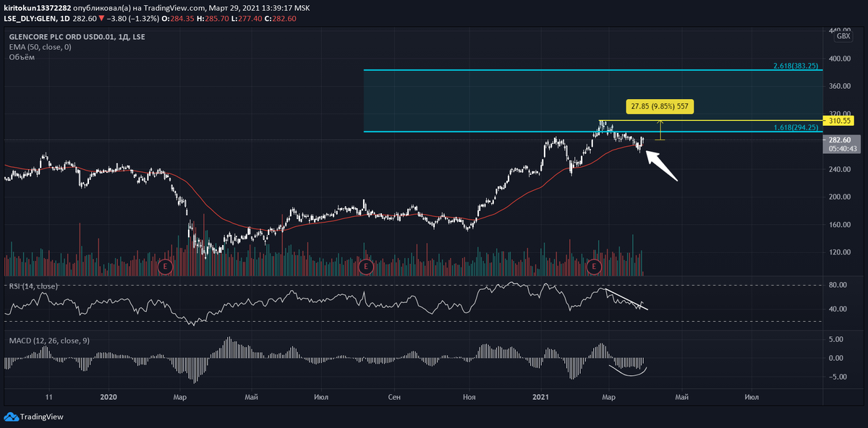Click the username kiritokun13372282 in header

coord(38,7)
